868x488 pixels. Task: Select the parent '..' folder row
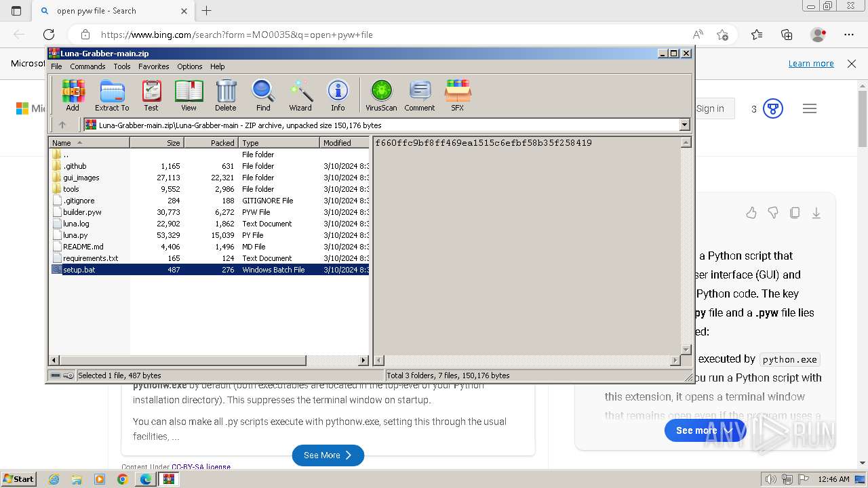tap(210, 155)
